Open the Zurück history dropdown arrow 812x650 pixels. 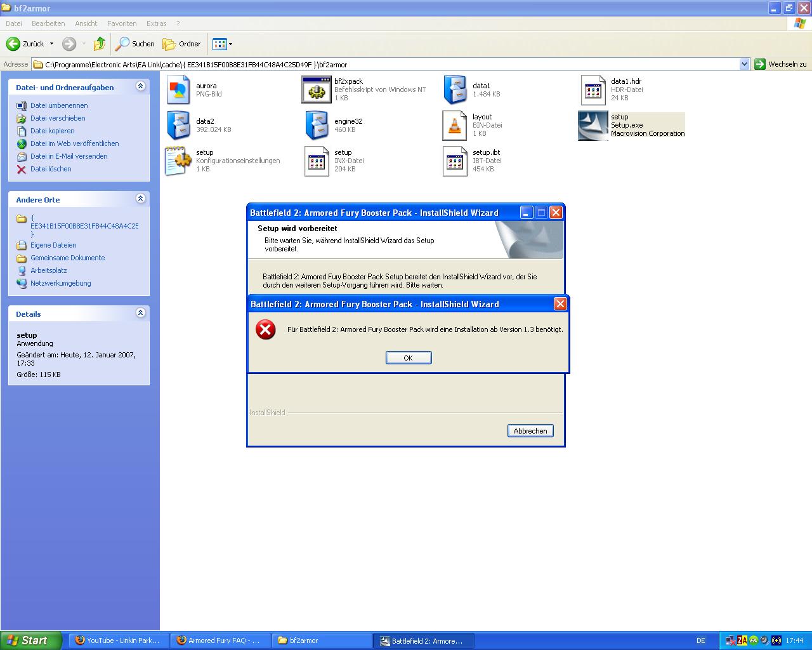[52, 44]
